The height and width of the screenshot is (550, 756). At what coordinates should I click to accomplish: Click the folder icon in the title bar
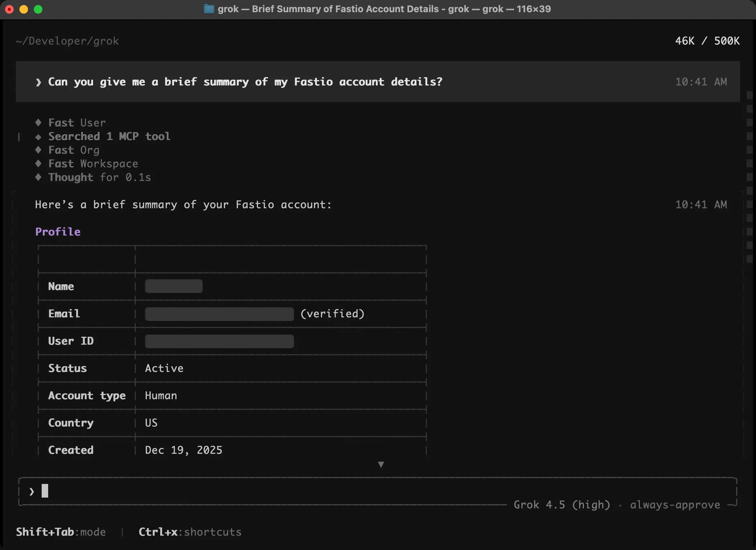click(x=209, y=9)
